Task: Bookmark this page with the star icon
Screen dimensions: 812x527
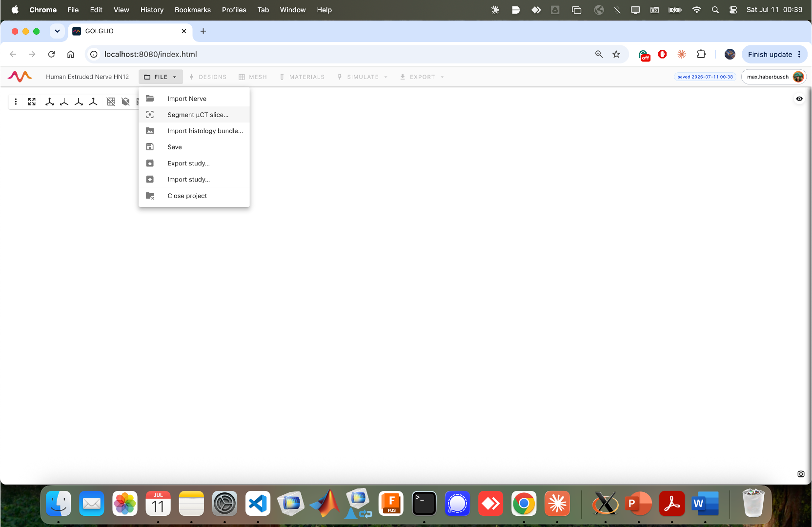Action: (616, 54)
